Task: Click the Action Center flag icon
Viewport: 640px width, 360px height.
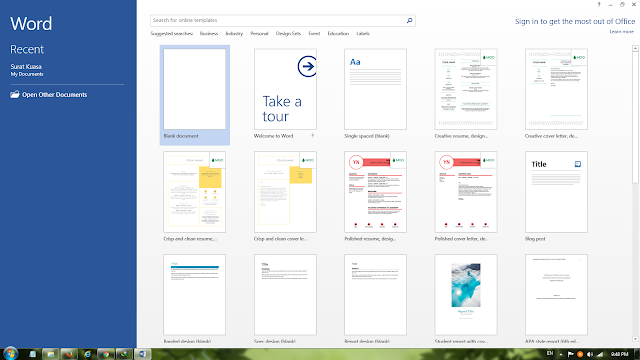Action: (x=571, y=354)
